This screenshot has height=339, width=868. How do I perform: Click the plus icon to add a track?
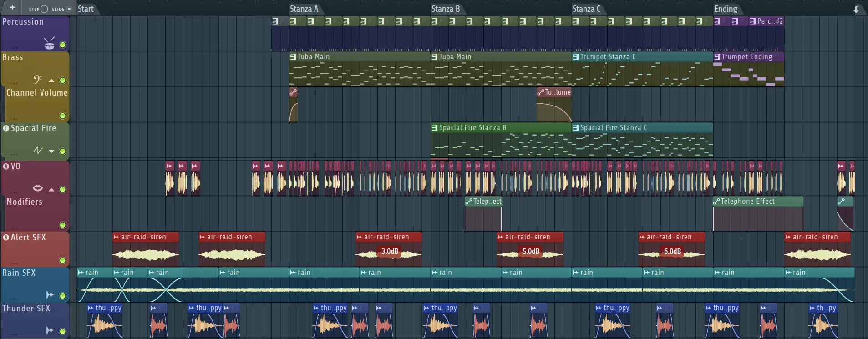point(12,8)
